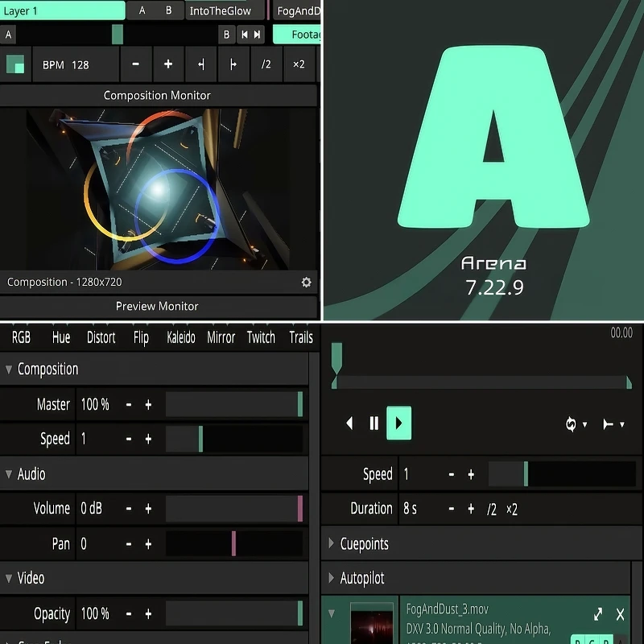Halve the BPM using /2 beside BPM
This screenshot has width=644, height=644.
tap(266, 64)
